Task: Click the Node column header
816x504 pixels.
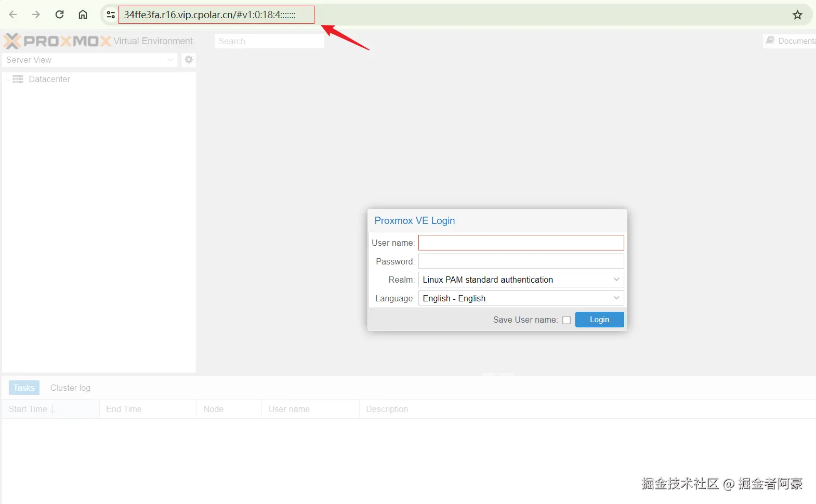Action: (229, 409)
